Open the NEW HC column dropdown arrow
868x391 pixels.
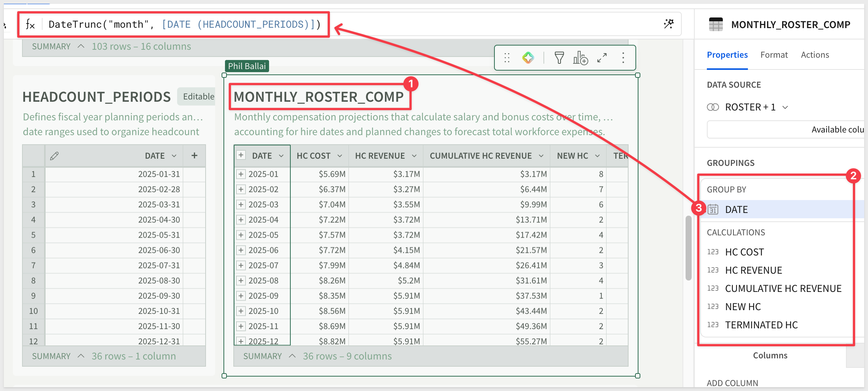click(x=597, y=156)
